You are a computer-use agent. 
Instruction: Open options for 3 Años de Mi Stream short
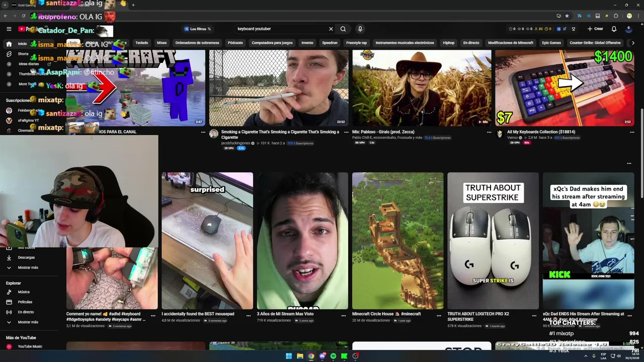[344, 316]
